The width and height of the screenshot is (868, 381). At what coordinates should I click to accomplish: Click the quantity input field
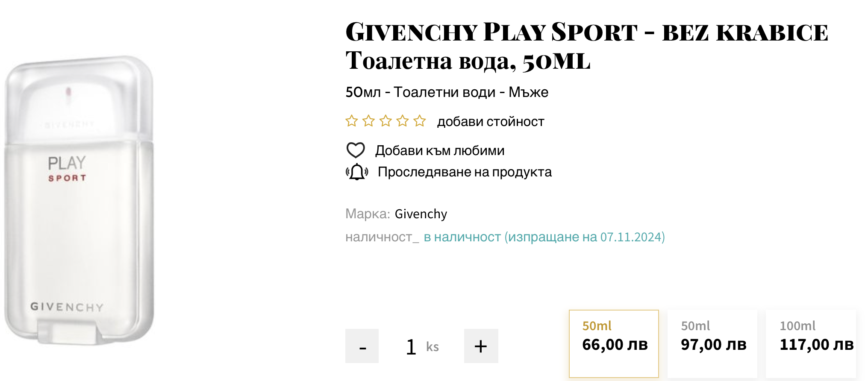pos(411,346)
